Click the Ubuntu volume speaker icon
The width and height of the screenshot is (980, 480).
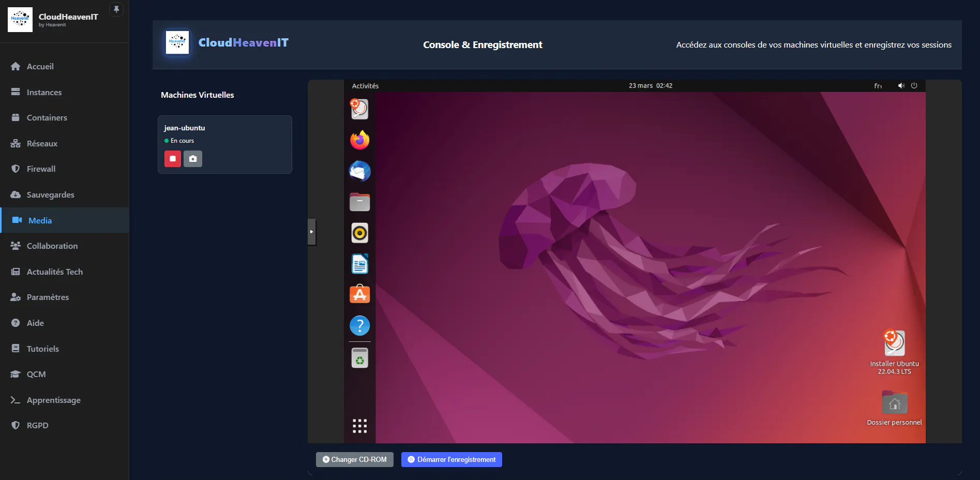click(x=901, y=86)
